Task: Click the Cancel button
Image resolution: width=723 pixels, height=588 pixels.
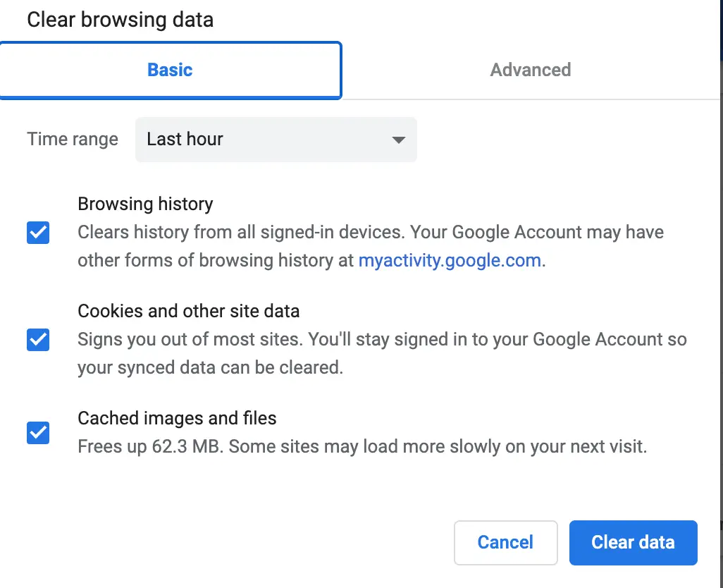Action: tap(505, 542)
